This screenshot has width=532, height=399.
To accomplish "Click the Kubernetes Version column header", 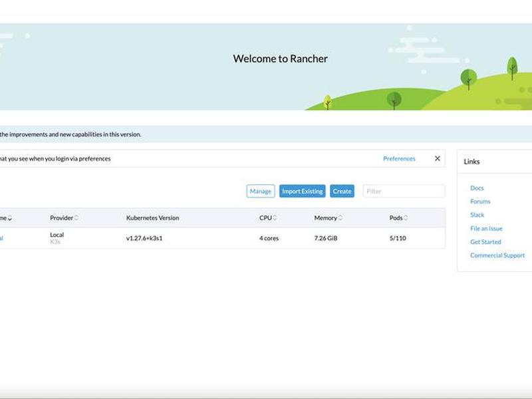I will click(x=153, y=218).
